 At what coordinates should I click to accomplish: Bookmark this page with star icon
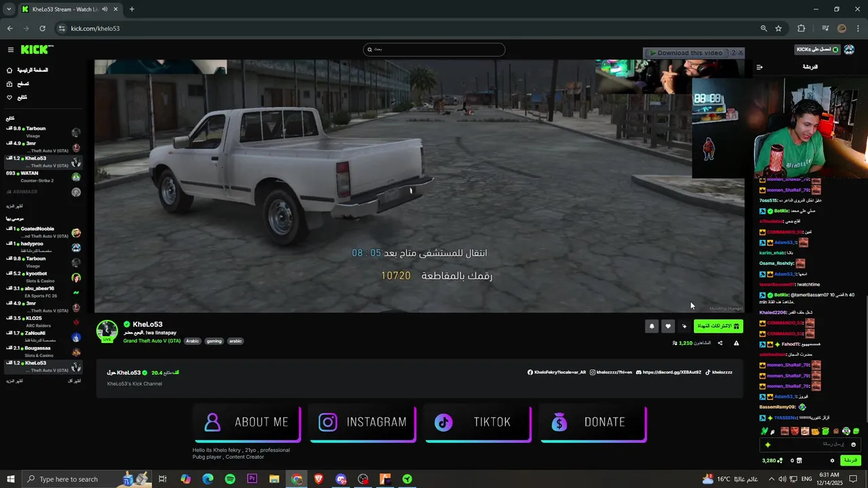coord(778,28)
